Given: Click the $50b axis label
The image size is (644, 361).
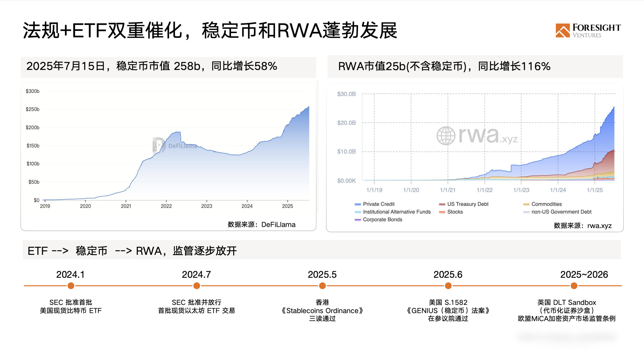Looking at the screenshot, I should 34,182.
